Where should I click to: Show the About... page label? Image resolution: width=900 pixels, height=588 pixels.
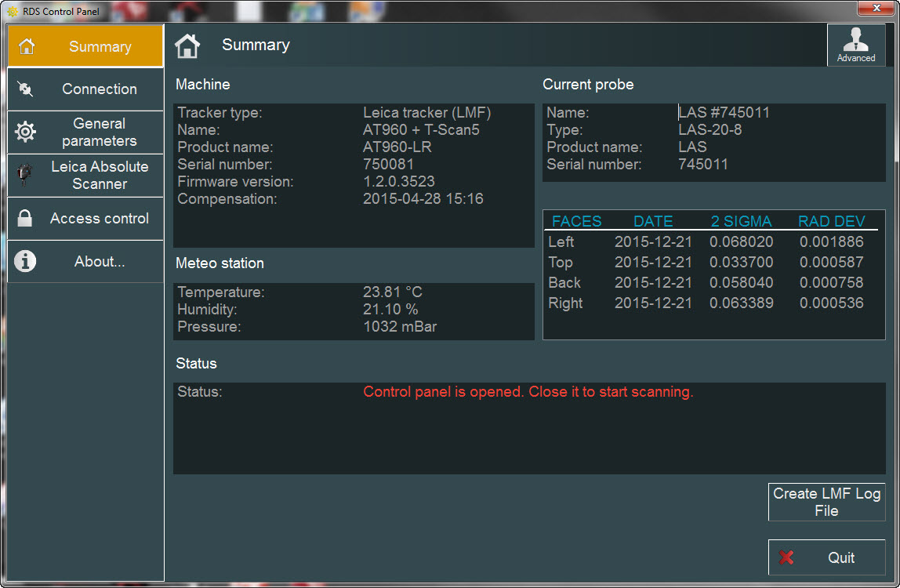tap(100, 261)
